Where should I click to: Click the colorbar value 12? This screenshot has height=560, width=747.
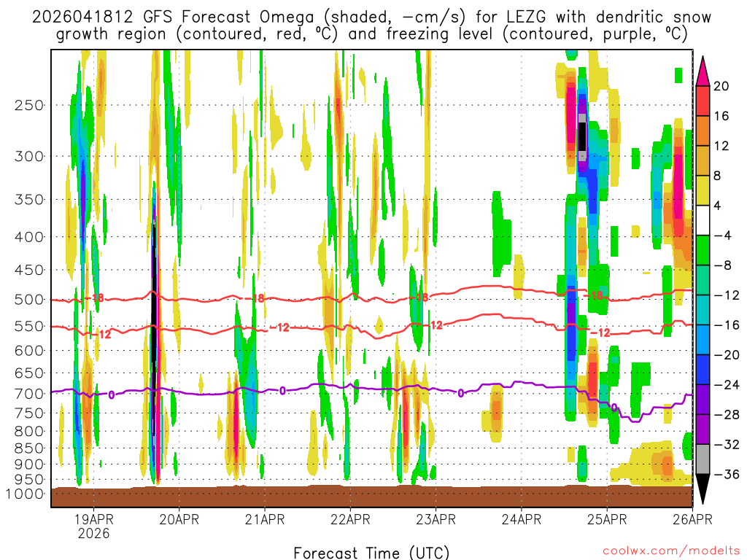click(x=721, y=146)
